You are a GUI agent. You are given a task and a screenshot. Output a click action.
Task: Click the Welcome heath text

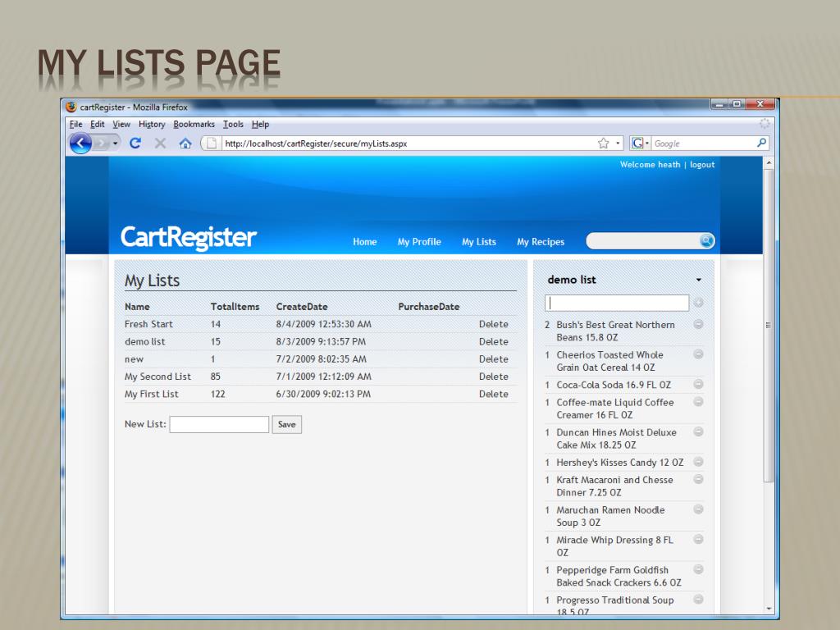(x=650, y=164)
